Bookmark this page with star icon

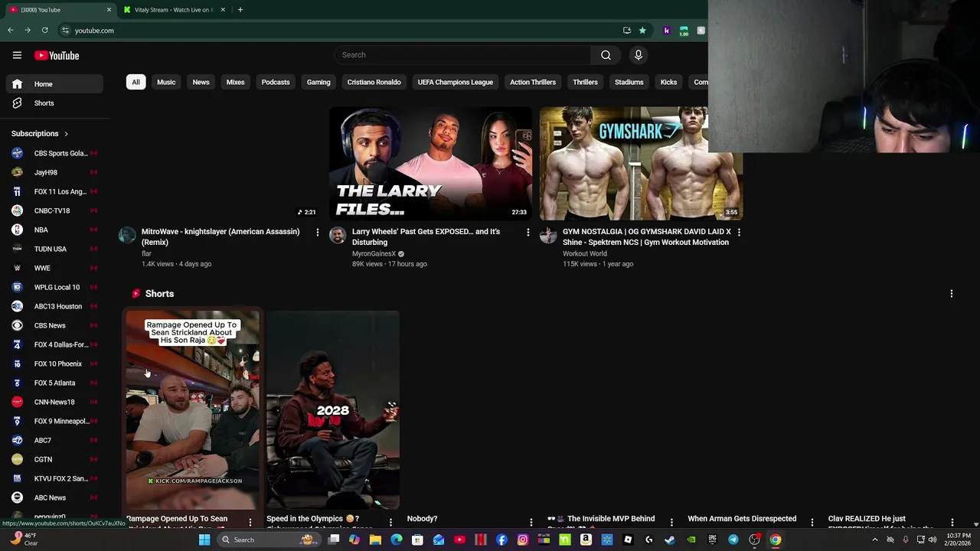tap(642, 31)
